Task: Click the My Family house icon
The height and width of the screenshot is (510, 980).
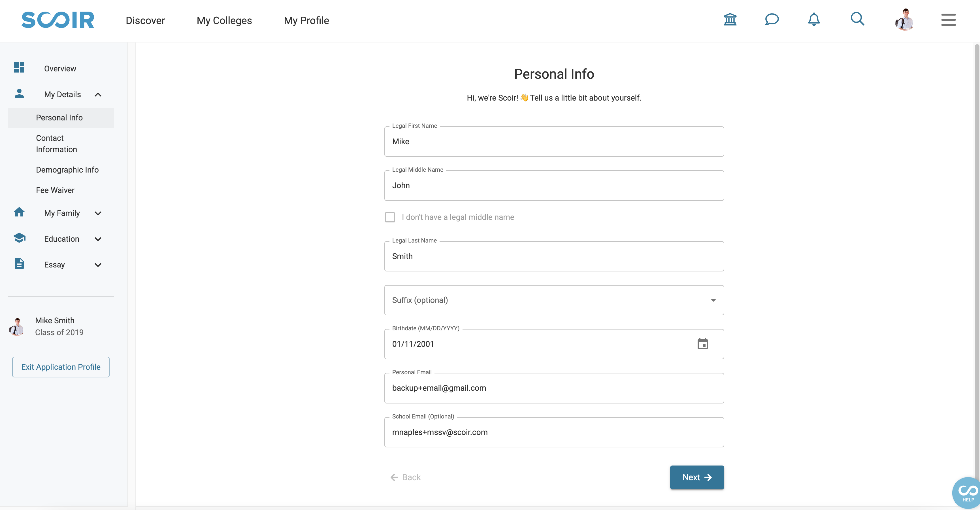Action: pos(19,212)
